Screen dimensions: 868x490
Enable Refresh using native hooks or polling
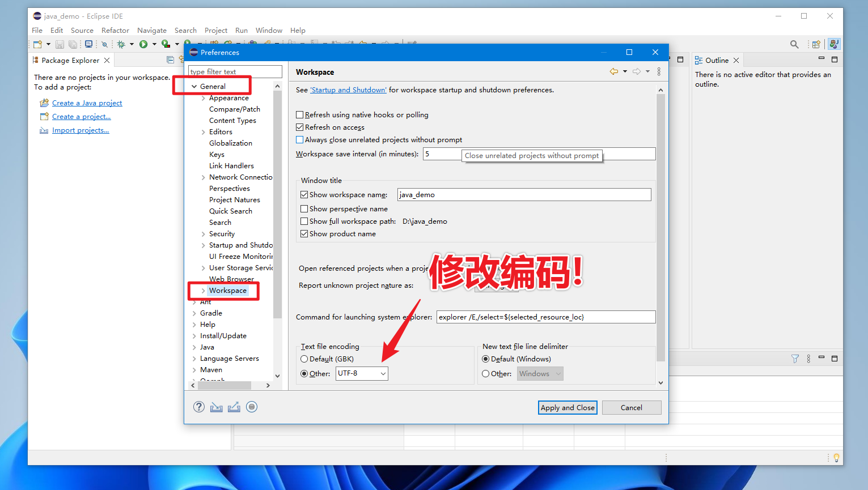[299, 114]
